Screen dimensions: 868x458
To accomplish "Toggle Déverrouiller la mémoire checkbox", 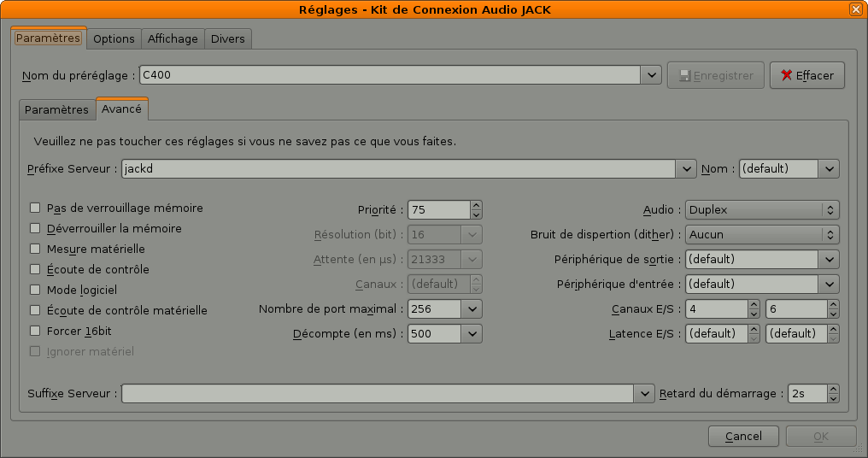I will pyautogui.click(x=35, y=228).
